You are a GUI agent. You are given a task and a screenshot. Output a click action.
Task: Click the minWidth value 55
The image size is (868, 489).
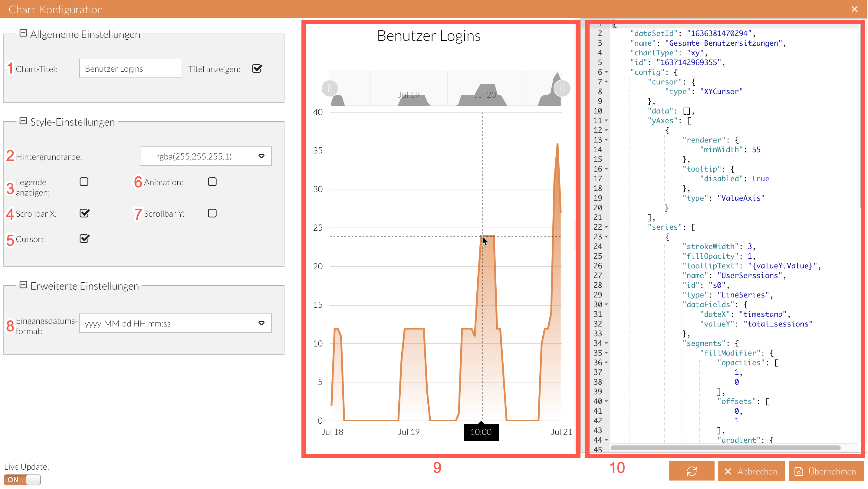pos(756,149)
